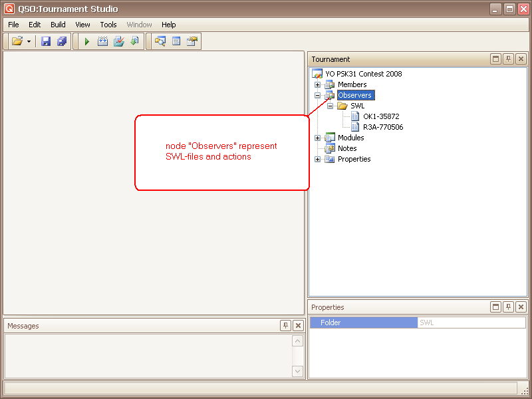Select the OK1-35872 file in tree

381,116
